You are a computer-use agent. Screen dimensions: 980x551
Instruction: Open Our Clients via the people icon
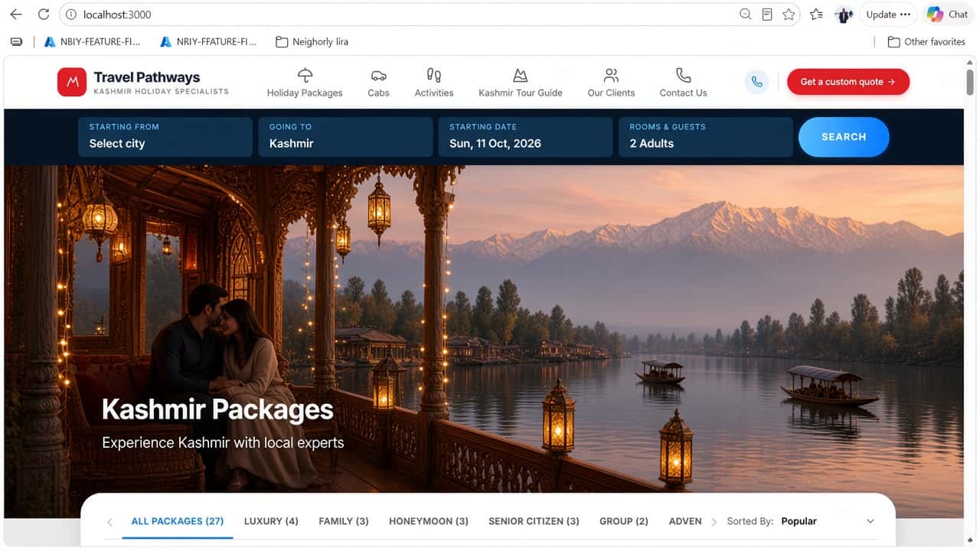click(x=611, y=75)
